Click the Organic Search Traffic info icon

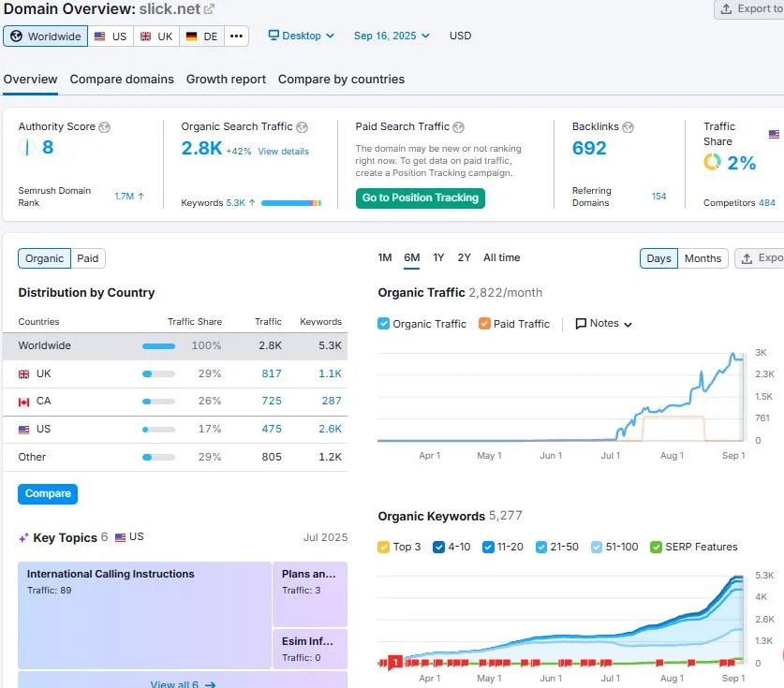(x=303, y=127)
